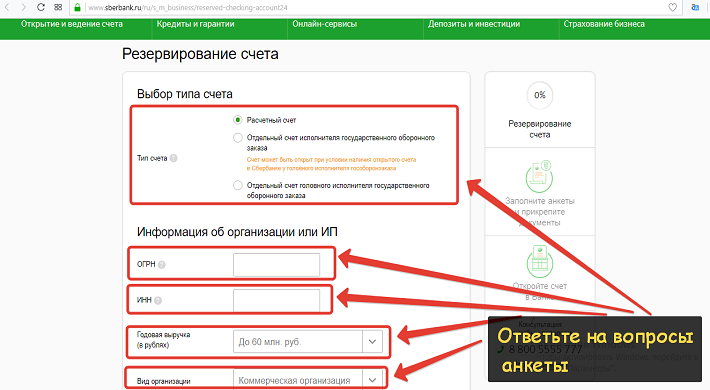This screenshot has width=710, height=390.
Task: Select Отдельный счет головного исполнителя radio option
Action: pyautogui.click(x=238, y=185)
